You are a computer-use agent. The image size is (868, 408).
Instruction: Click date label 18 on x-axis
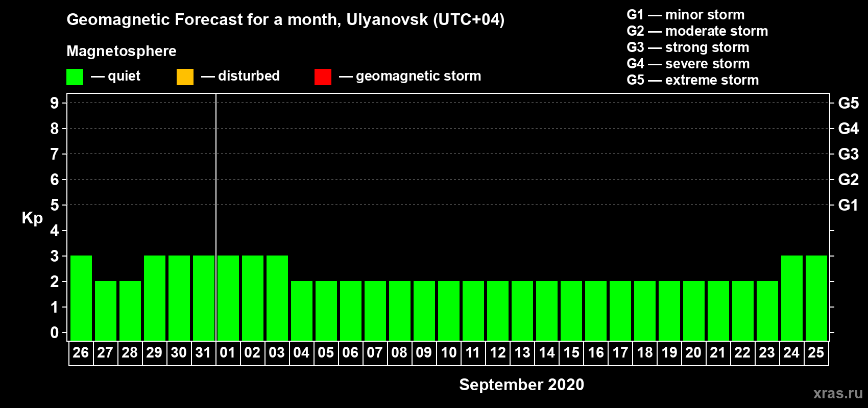point(644,353)
